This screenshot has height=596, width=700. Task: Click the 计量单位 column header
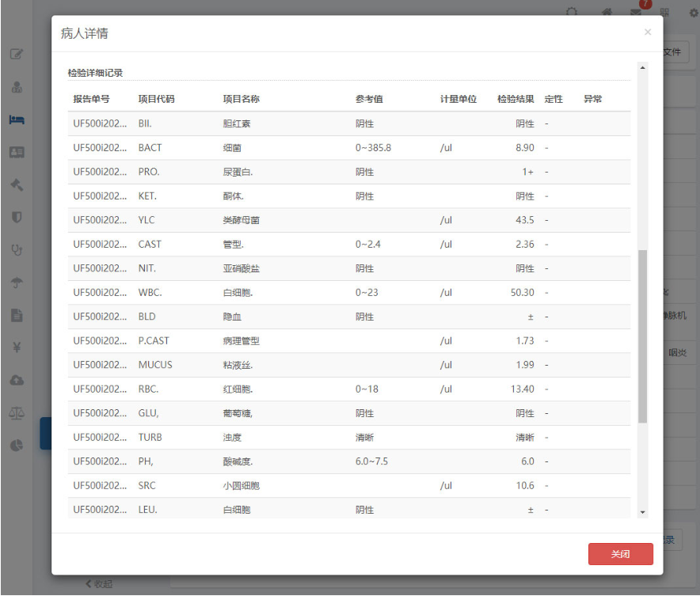(458, 99)
